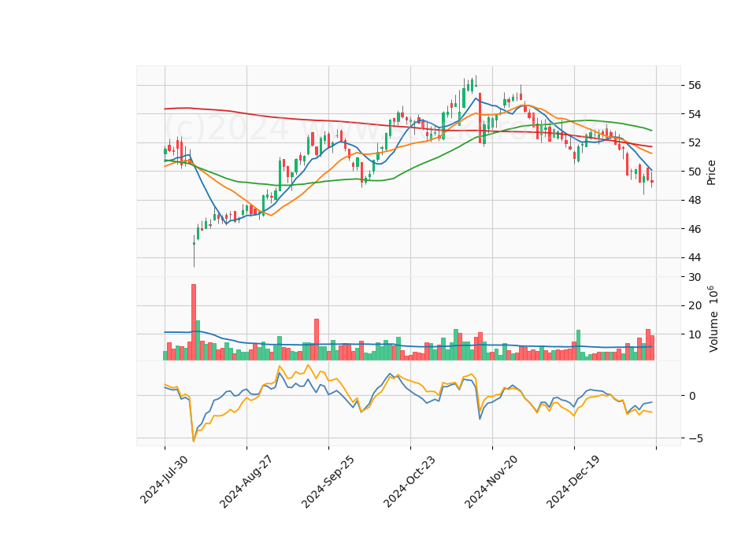The height and width of the screenshot is (543, 756).
Task: Click the volume tick label 30
Action: click(x=695, y=277)
